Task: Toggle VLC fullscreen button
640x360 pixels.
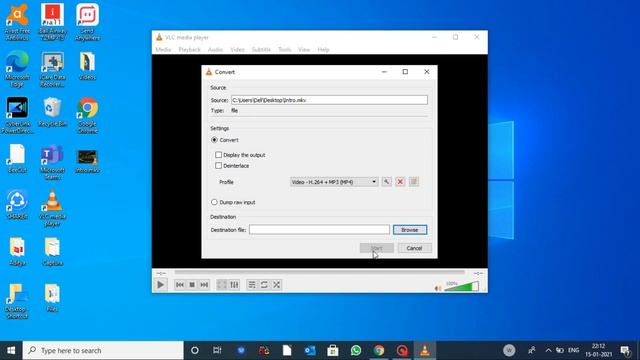Action: click(222, 285)
